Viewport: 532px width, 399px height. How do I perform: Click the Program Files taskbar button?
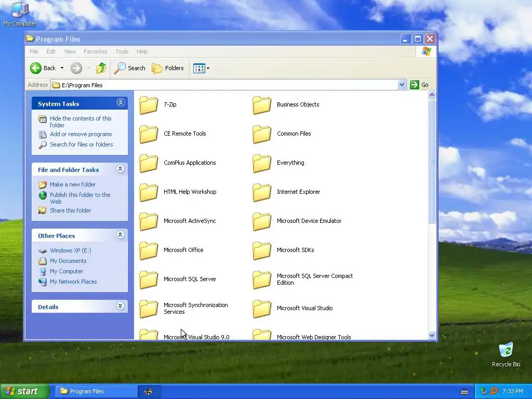pyautogui.click(x=96, y=391)
